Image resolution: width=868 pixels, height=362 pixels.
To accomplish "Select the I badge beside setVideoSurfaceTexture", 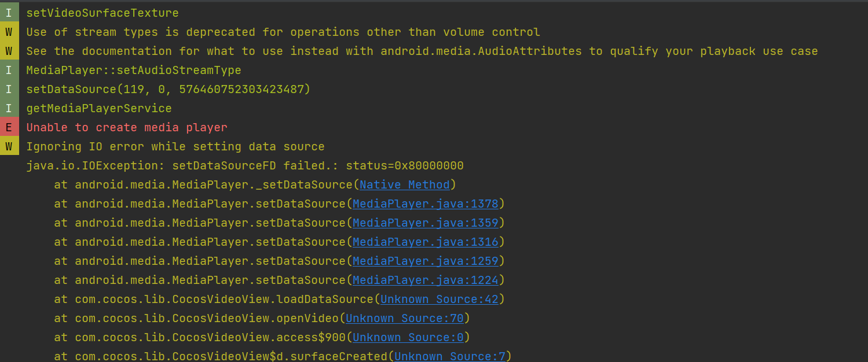I will 9,13.
